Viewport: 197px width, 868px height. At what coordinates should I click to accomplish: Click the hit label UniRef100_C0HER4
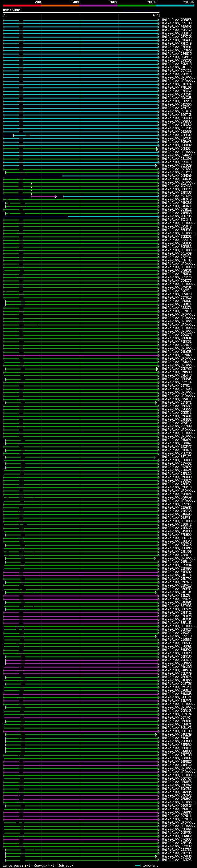click(x=177, y=149)
